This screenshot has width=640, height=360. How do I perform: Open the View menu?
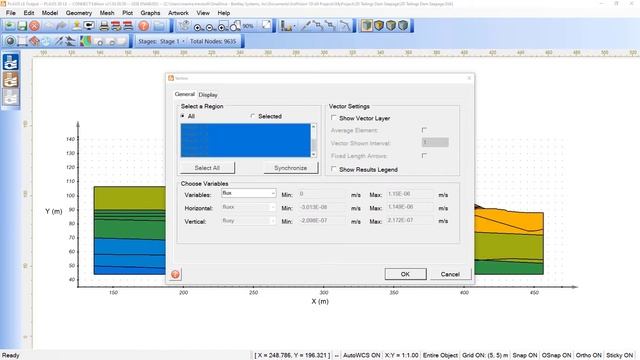203,13
